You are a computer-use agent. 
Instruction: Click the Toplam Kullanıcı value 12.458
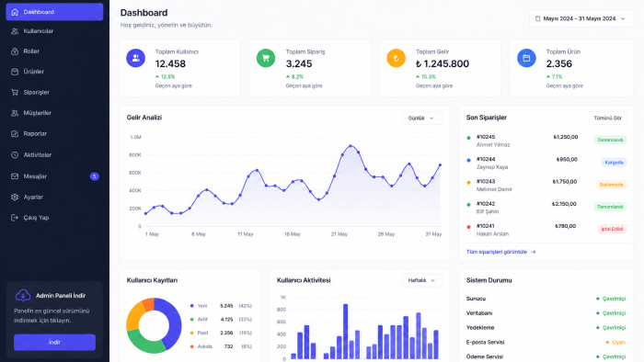tap(170, 64)
